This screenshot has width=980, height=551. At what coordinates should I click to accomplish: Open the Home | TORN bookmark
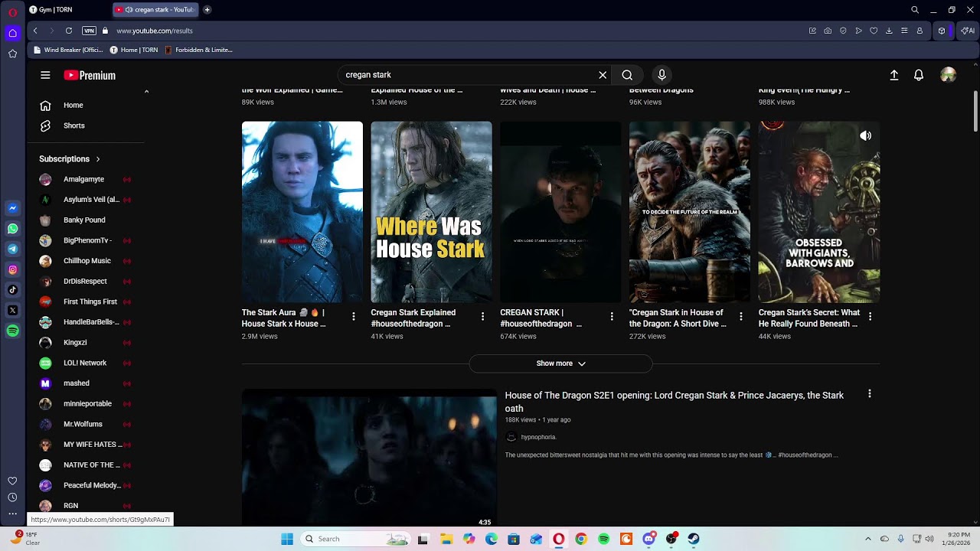pyautogui.click(x=134, y=50)
